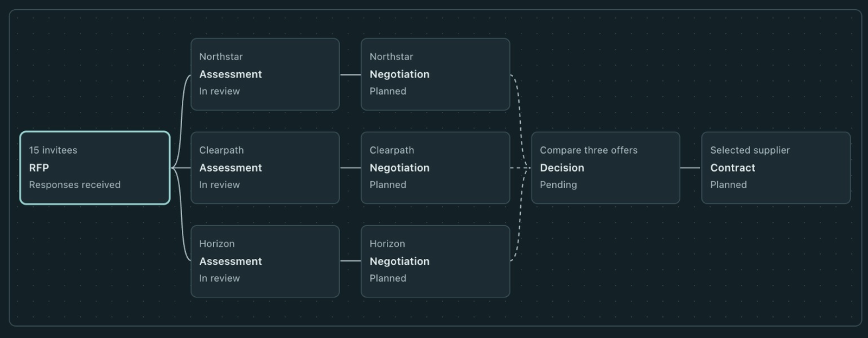Viewport: 868px width, 338px height.
Task: Click dashed edge from Northstar Negotiation to Decision
Action: [x=520, y=119]
